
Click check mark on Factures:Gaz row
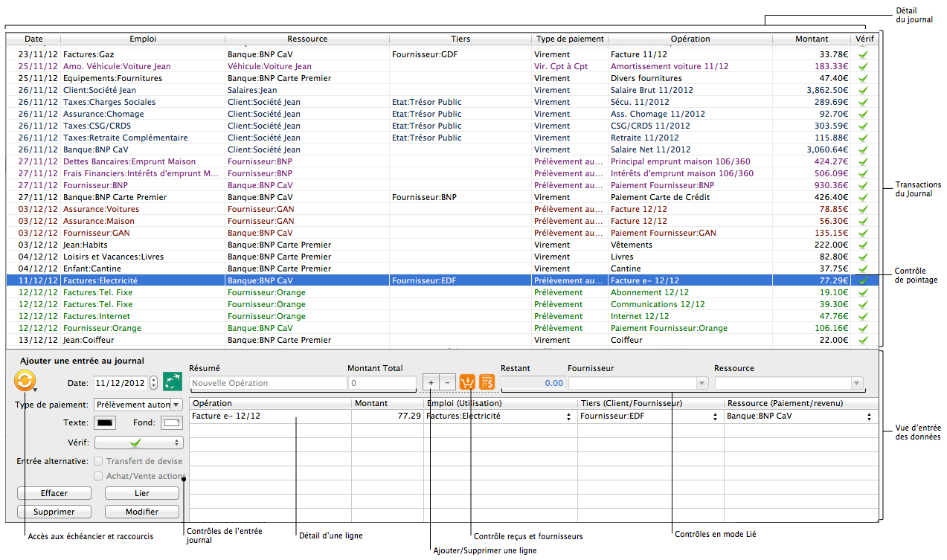pos(864,54)
